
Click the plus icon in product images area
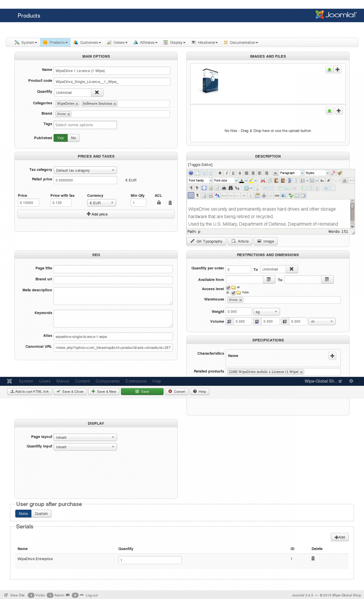[338, 69]
